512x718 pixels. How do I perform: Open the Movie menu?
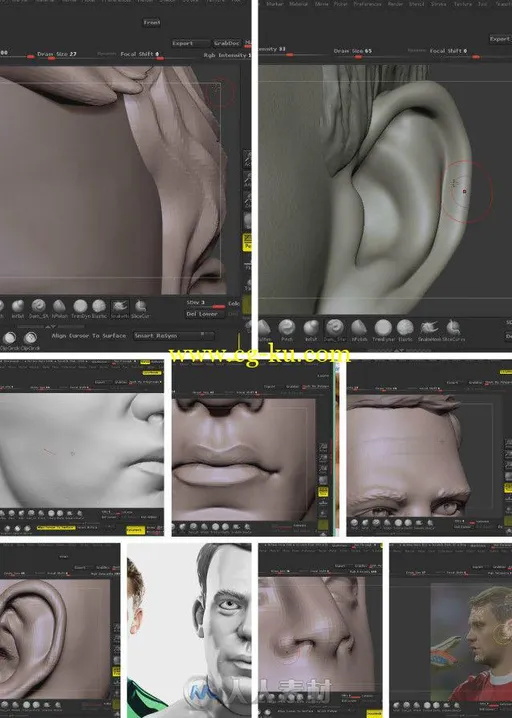tap(321, 4)
